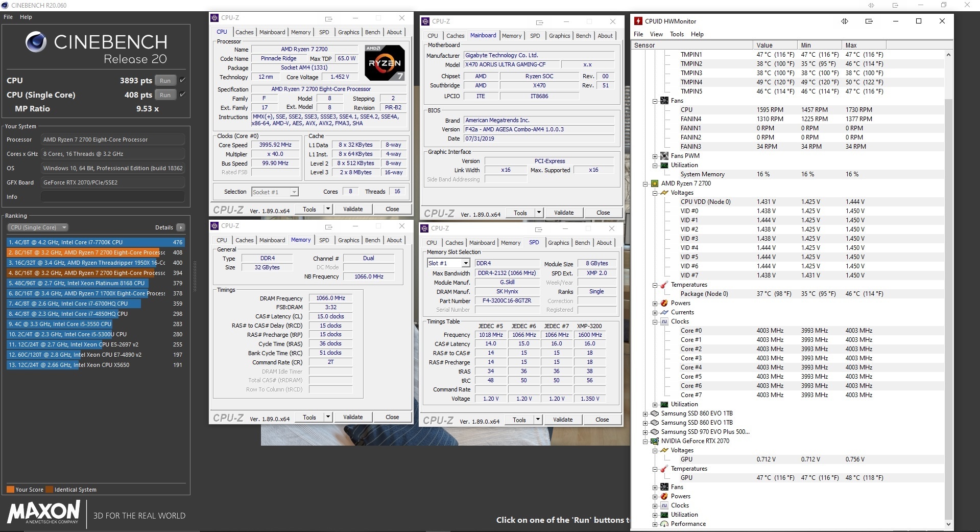Click the app icon of the CPU-Z window showing the CPU tab
Viewport: 980px width, 532px height.
click(215, 18)
